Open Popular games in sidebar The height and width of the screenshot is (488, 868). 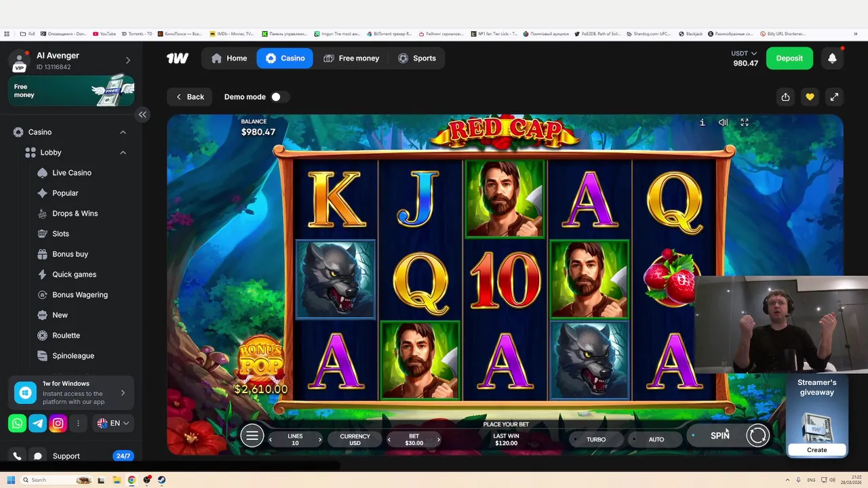(65, 193)
